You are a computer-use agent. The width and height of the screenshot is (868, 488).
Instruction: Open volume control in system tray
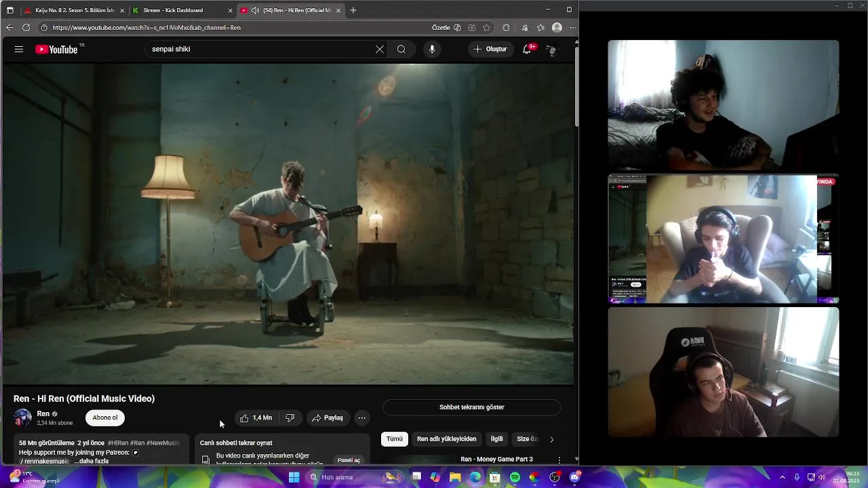click(x=821, y=477)
